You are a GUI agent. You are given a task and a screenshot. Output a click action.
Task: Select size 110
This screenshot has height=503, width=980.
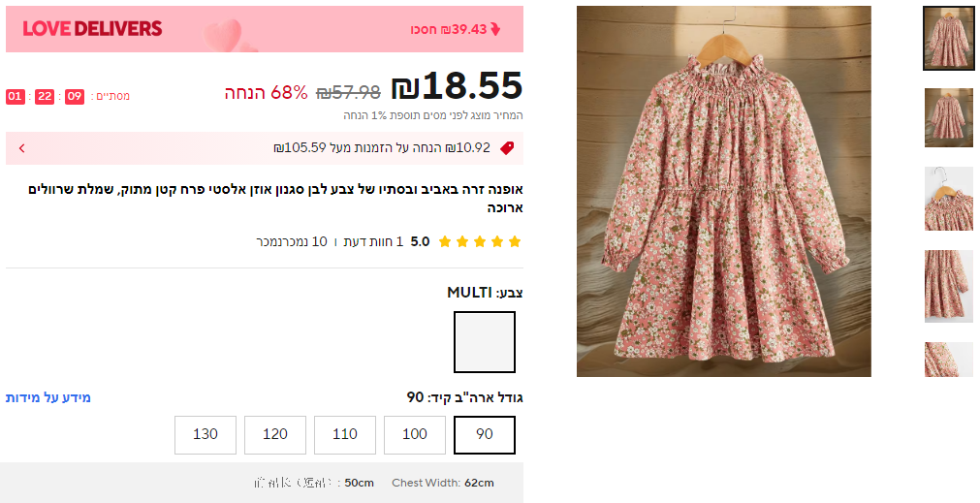345,434
